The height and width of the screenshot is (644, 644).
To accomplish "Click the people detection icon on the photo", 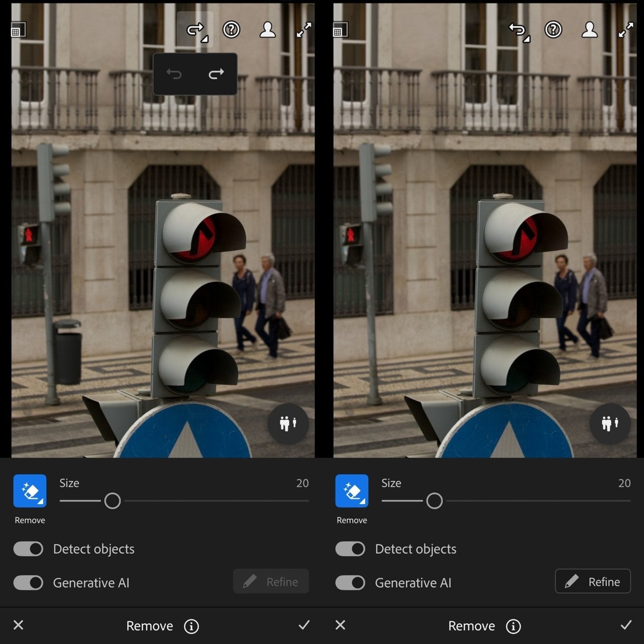I will [288, 423].
